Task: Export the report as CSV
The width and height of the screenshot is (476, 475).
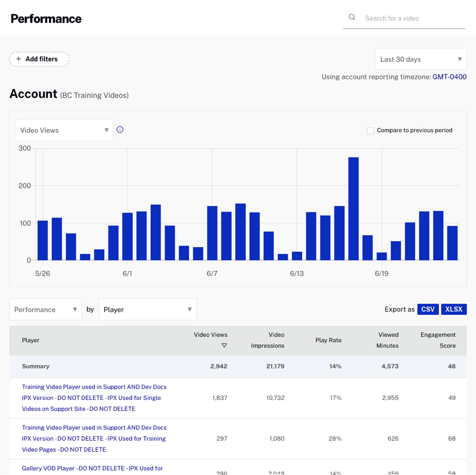Action: pyautogui.click(x=428, y=309)
